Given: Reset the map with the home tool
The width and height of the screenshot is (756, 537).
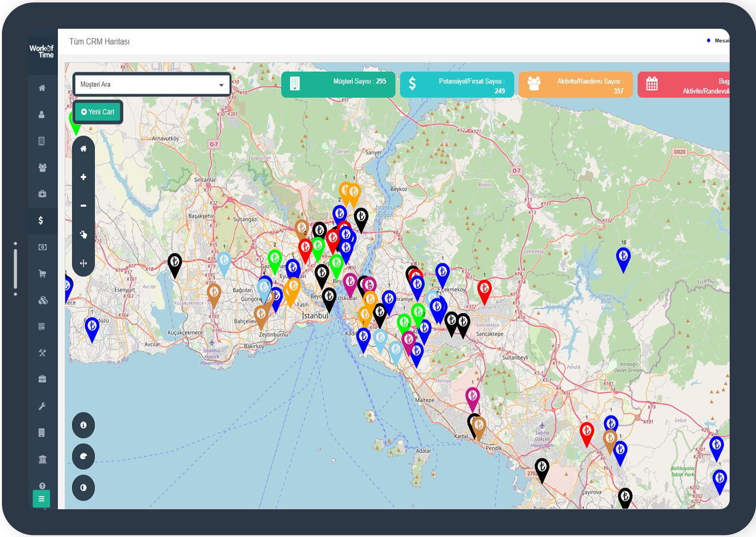Looking at the screenshot, I should pyautogui.click(x=83, y=149).
